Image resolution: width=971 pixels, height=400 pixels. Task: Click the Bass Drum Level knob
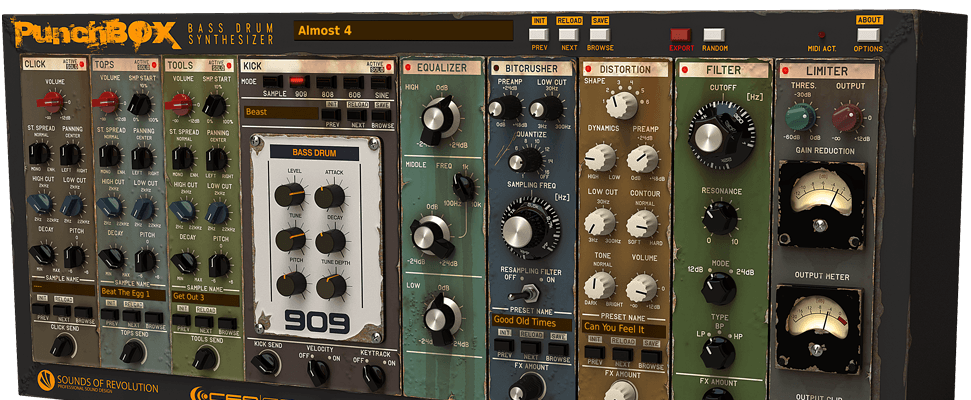[x=290, y=195]
